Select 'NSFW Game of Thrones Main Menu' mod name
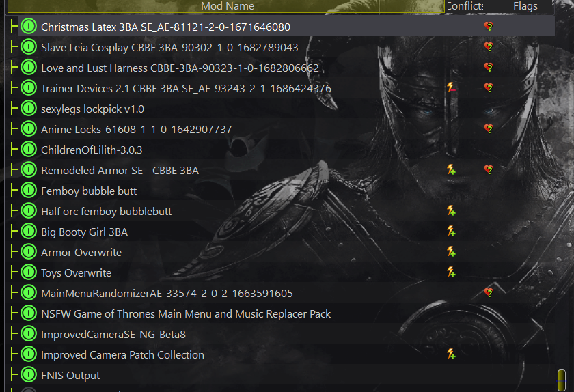 point(186,314)
